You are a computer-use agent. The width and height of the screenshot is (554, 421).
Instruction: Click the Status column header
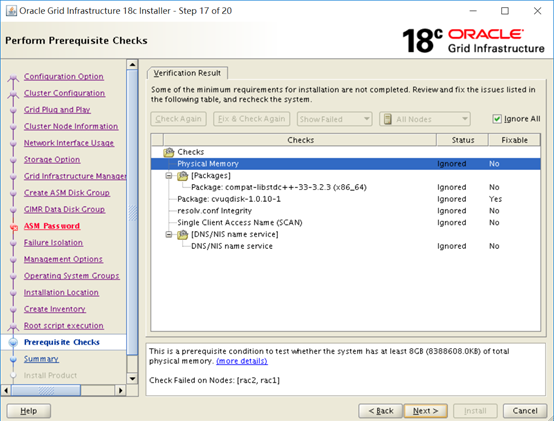[462, 140]
